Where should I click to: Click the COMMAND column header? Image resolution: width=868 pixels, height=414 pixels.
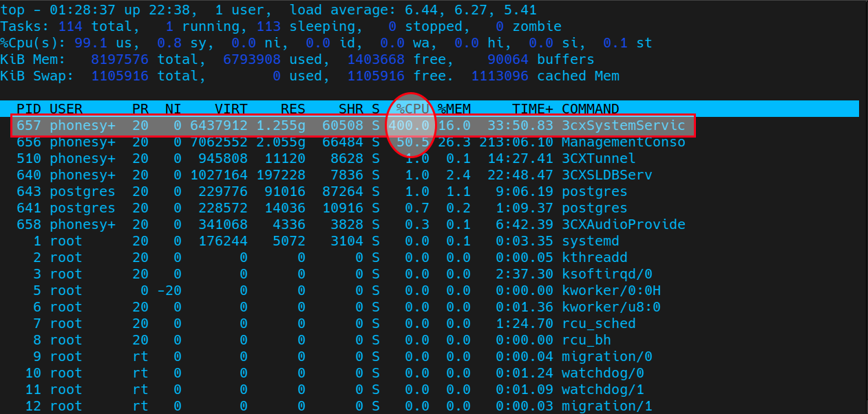(x=590, y=109)
